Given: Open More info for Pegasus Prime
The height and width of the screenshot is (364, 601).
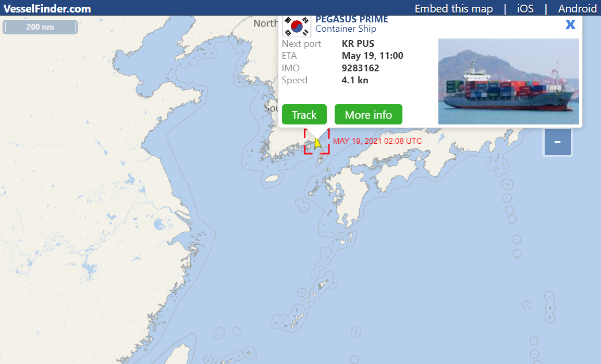Looking at the screenshot, I should (369, 115).
